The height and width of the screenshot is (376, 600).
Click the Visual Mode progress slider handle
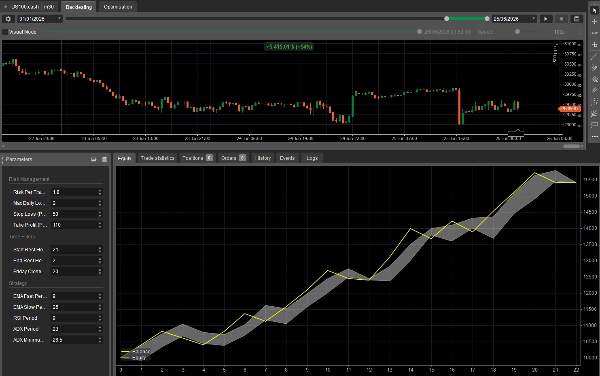419,32
